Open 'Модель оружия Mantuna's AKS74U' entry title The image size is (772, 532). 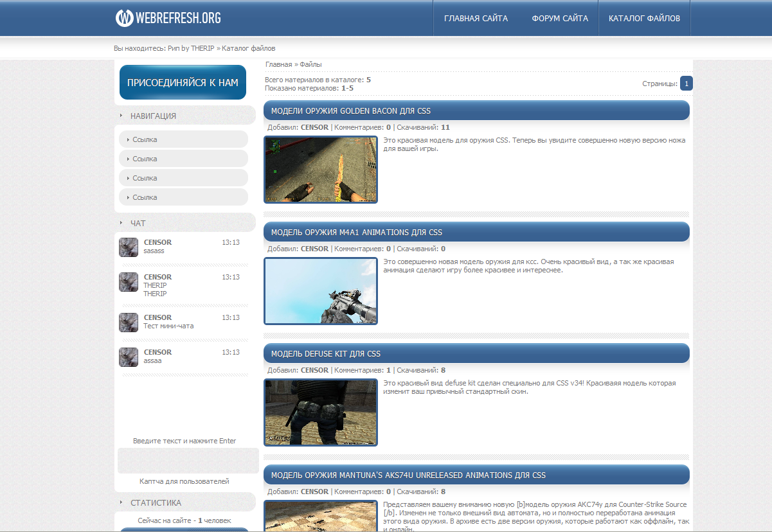(x=408, y=475)
